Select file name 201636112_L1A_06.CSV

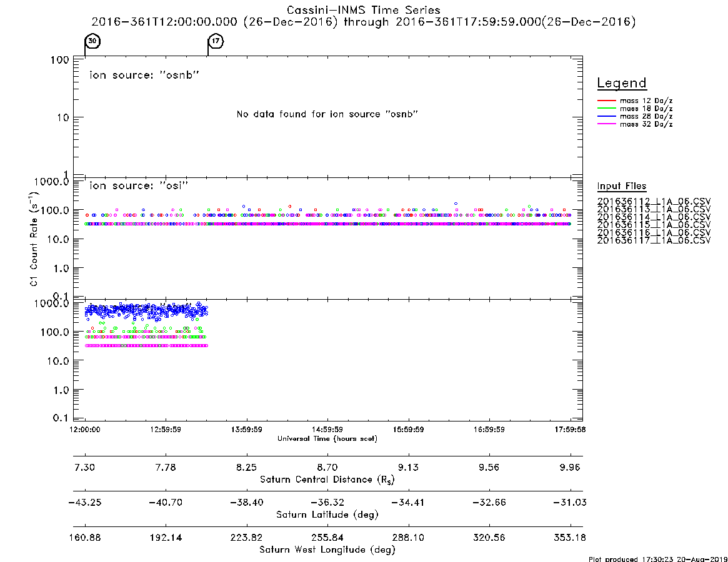[x=654, y=202]
